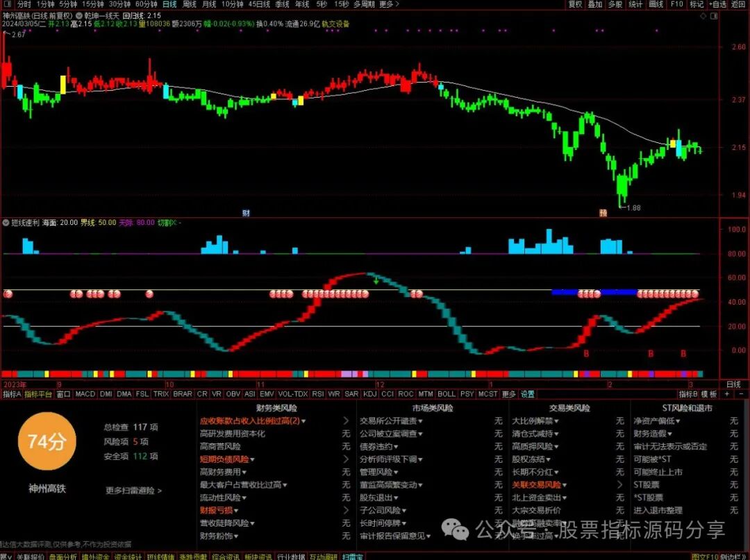Open 关联交易风险 row chevron
The image size is (750, 560).
click(620, 484)
